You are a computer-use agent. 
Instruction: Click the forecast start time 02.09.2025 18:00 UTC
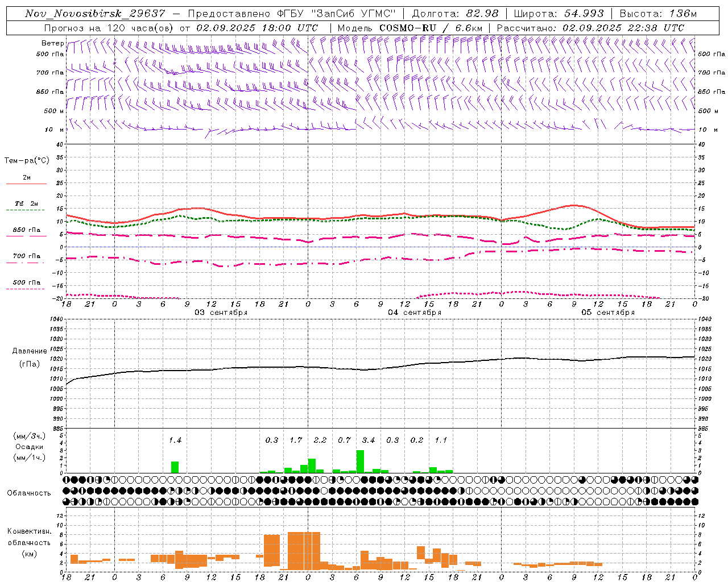tap(257, 28)
